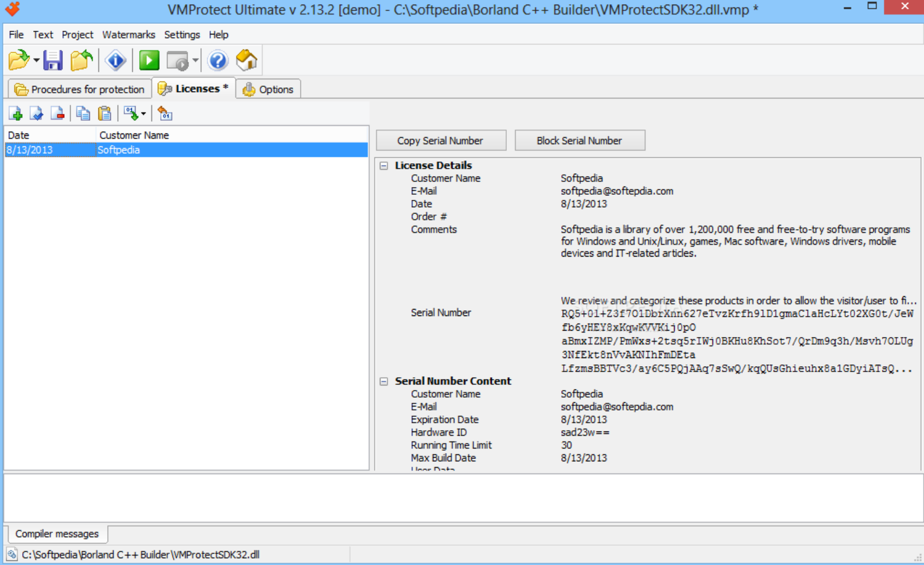The image size is (924, 565).
Task: Sort by Customer Name column header
Action: pos(232,135)
